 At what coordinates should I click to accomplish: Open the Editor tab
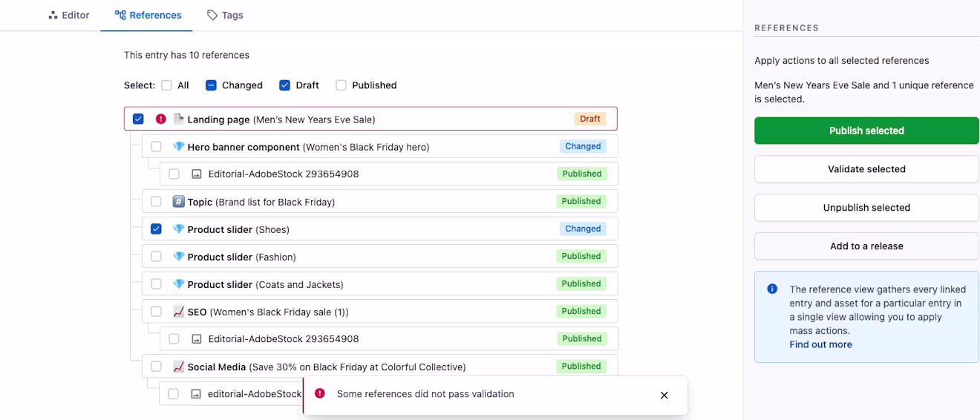pyautogui.click(x=68, y=15)
